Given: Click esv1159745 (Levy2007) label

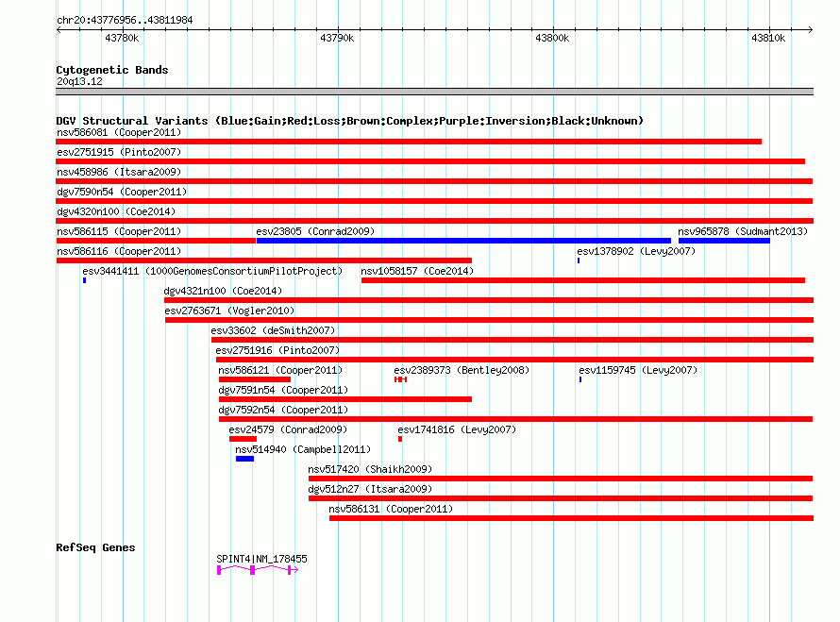Looking at the screenshot, I should 638,370.
